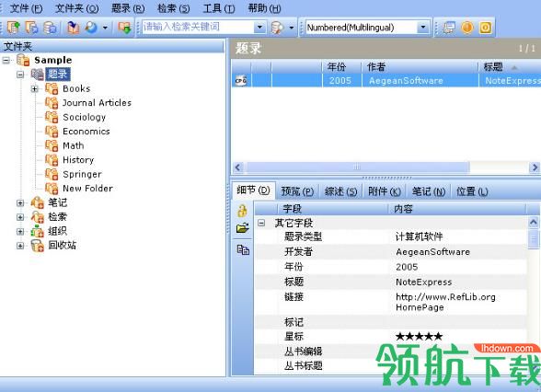Switch to the 附件 (K) tab
Image resolution: width=541 pixels, height=392 pixels.
[x=385, y=191]
